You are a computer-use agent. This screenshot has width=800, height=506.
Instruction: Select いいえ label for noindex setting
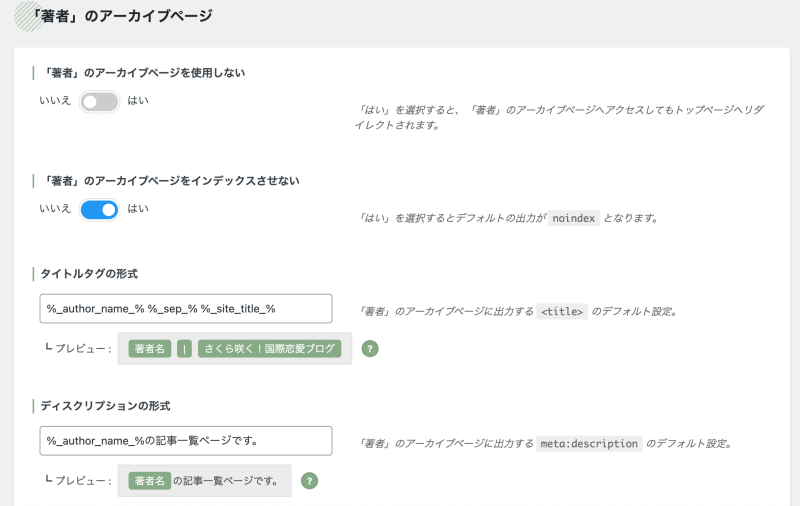point(55,209)
